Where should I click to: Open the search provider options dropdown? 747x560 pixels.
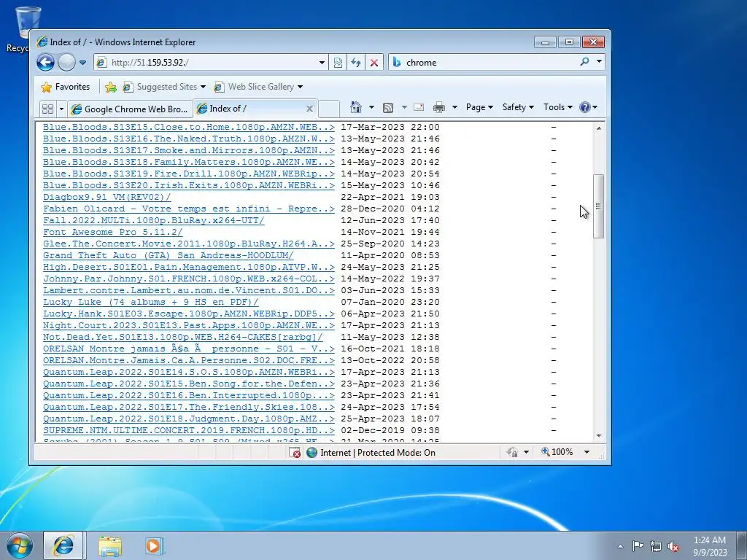pyautogui.click(x=600, y=62)
